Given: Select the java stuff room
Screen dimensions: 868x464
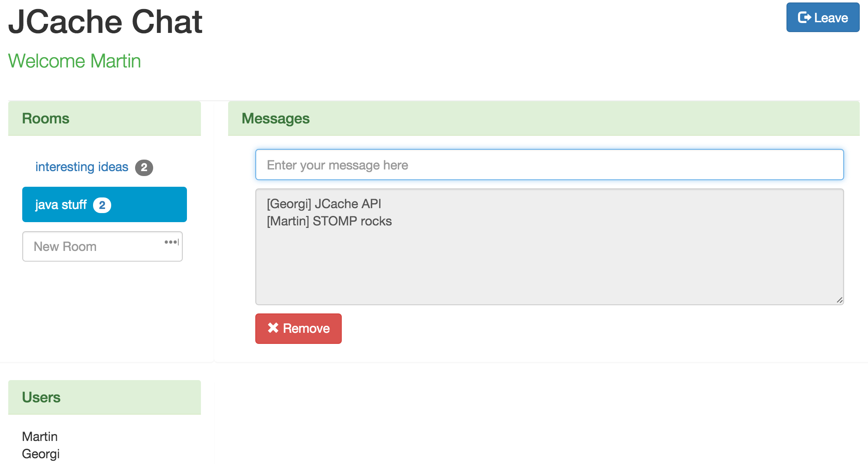Looking at the screenshot, I should point(61,205).
